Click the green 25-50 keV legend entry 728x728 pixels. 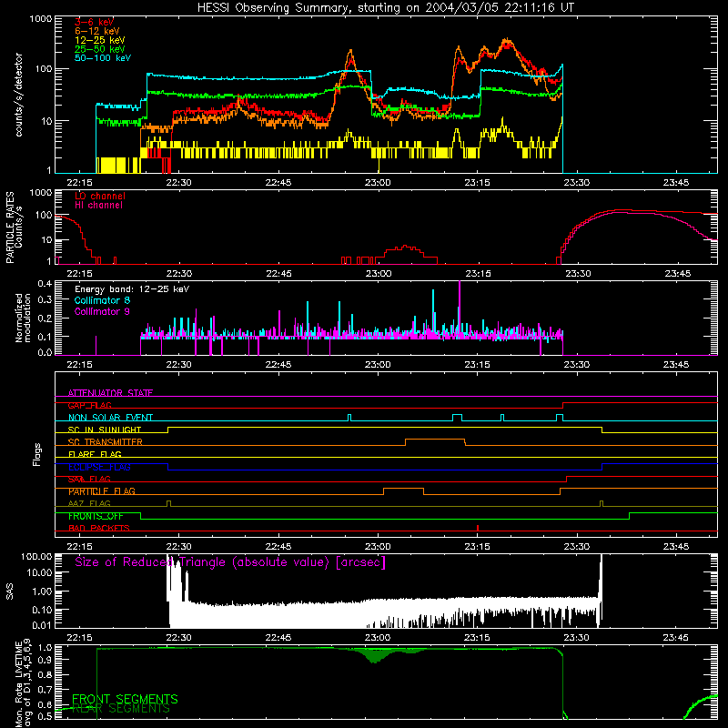click(99, 49)
